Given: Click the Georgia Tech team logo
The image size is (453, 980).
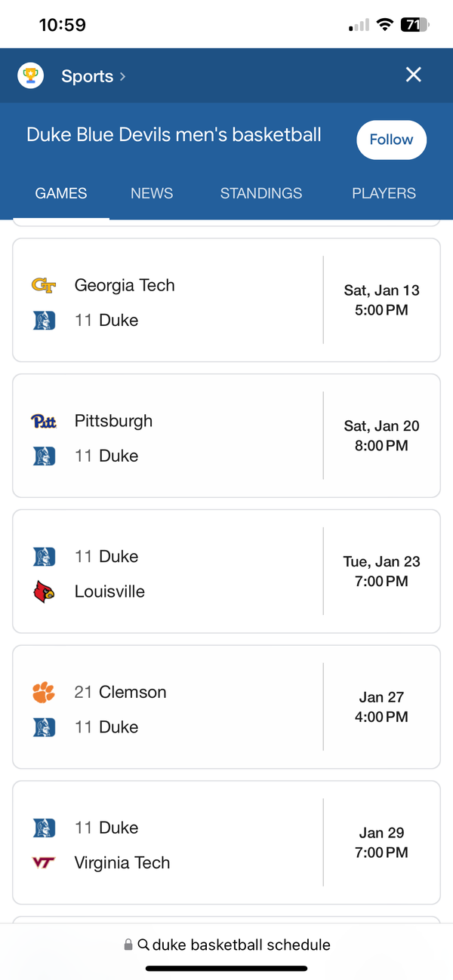Looking at the screenshot, I should 44,285.
